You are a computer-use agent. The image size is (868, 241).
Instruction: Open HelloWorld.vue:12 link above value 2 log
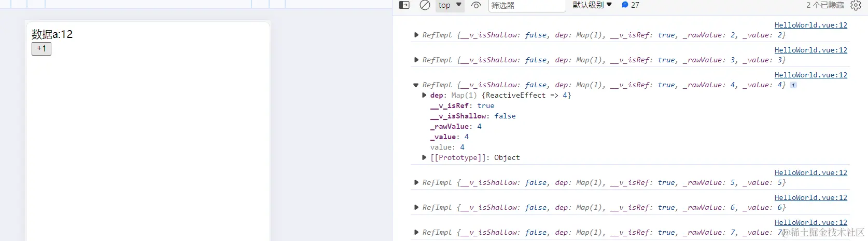tap(810, 25)
